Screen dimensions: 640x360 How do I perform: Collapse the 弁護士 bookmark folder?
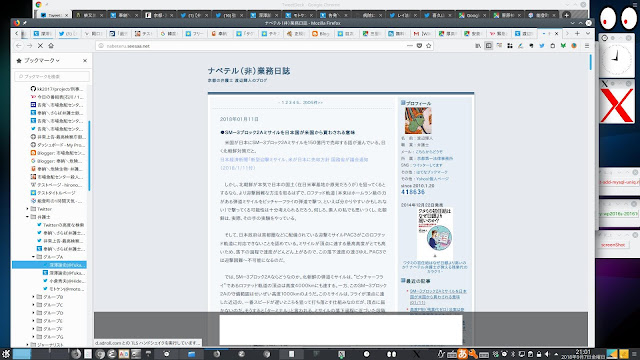(28, 217)
